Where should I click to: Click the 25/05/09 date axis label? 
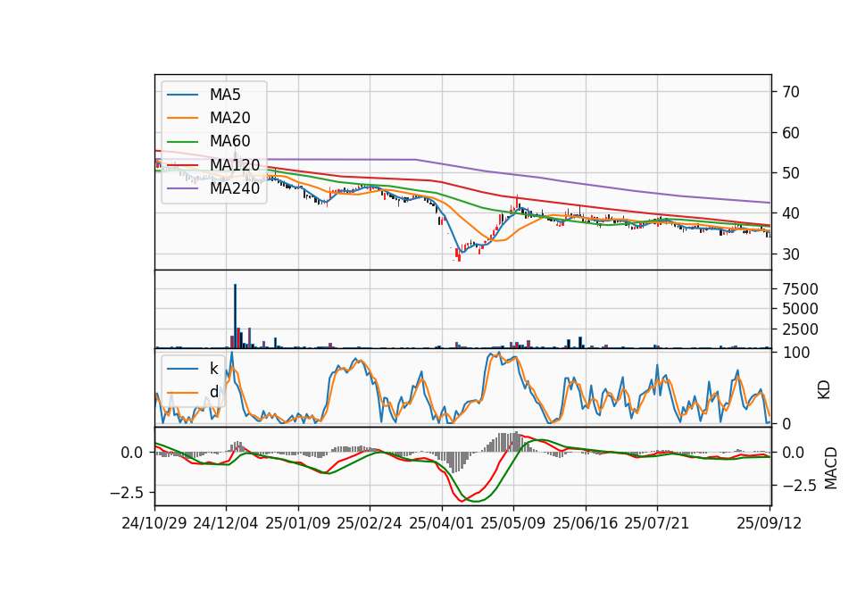pyautogui.click(x=513, y=523)
